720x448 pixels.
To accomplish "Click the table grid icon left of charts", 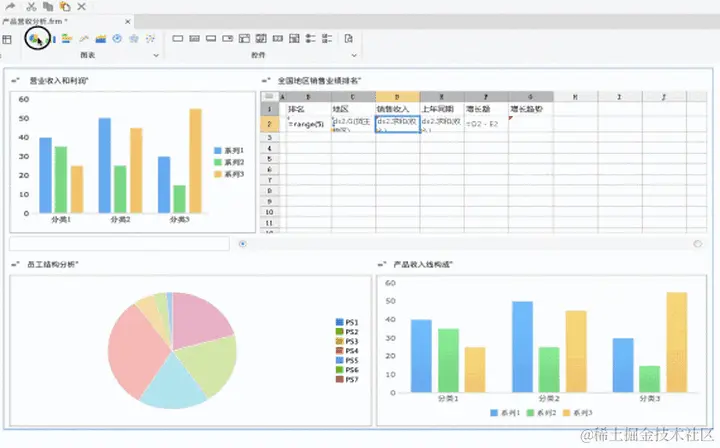I will (7, 39).
